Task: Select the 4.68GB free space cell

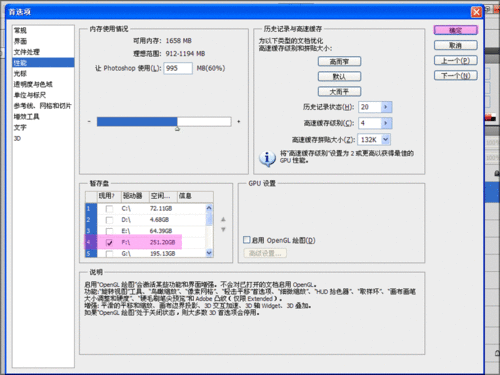Action: (159, 220)
